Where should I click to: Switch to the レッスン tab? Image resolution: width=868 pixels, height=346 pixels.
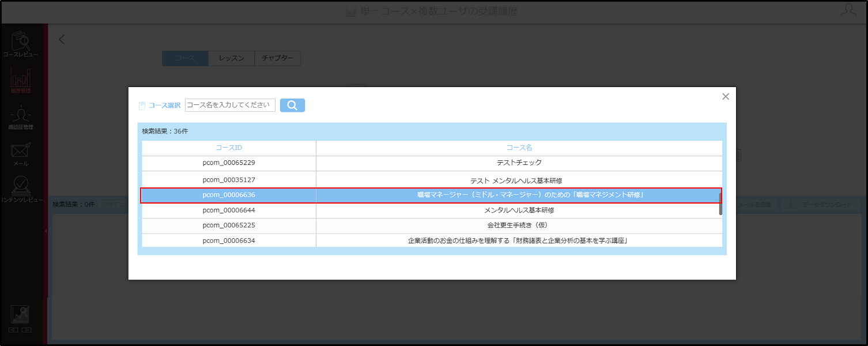coord(232,58)
